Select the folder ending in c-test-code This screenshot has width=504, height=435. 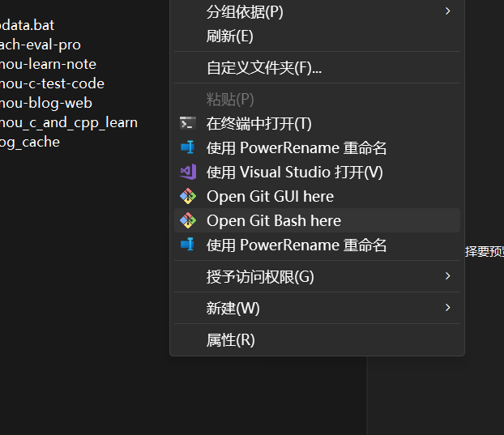click(52, 83)
